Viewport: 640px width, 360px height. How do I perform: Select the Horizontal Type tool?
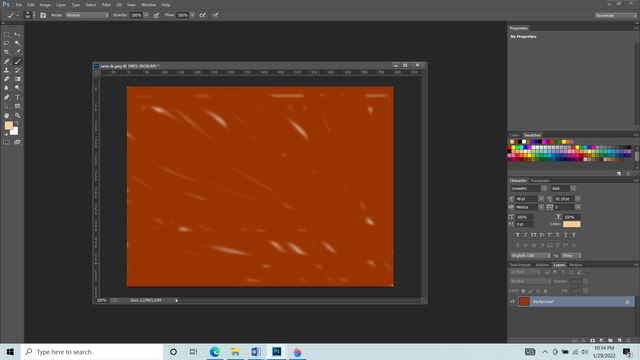pos(18,97)
